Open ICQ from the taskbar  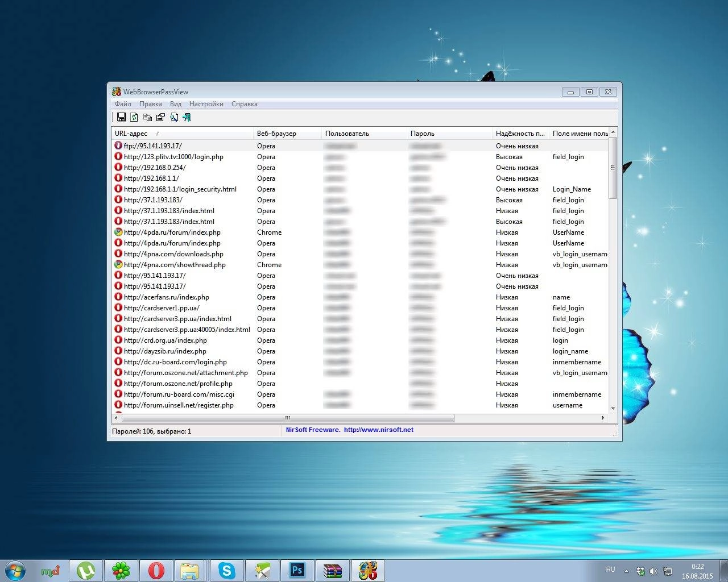point(121,570)
